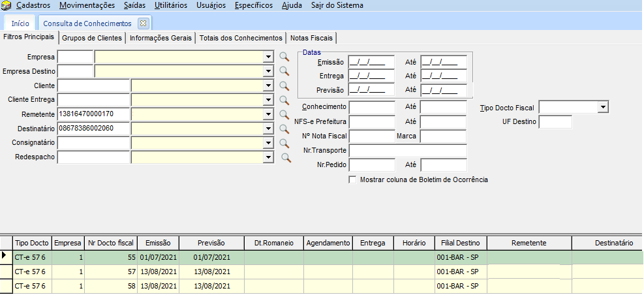
Task: Select the row with Nr Docto fiscal 57
Action: click(x=110, y=272)
